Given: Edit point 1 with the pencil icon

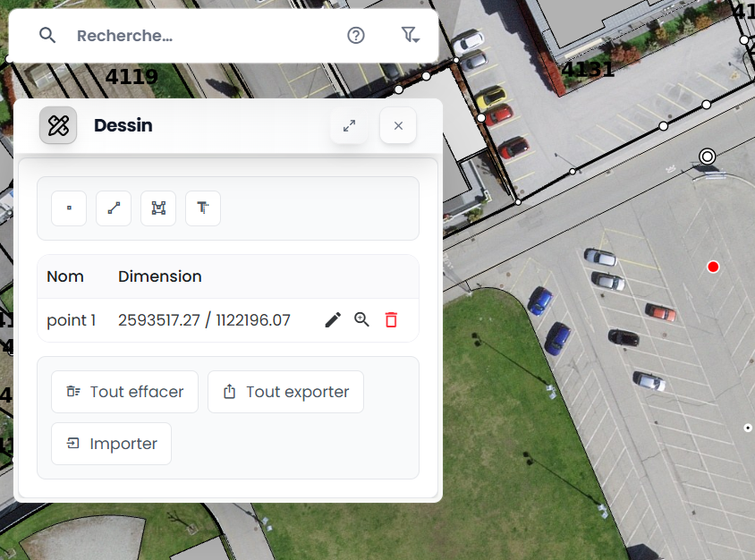Looking at the screenshot, I should [333, 320].
